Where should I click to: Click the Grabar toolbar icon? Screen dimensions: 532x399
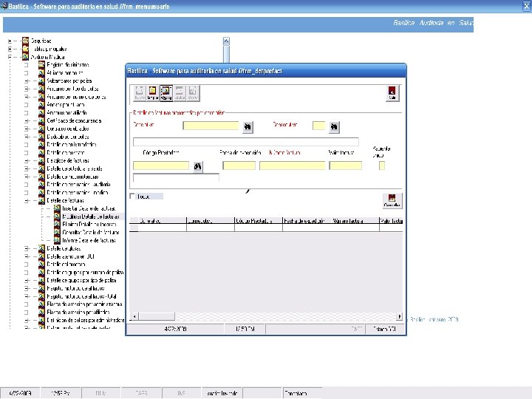pyautogui.click(x=180, y=93)
